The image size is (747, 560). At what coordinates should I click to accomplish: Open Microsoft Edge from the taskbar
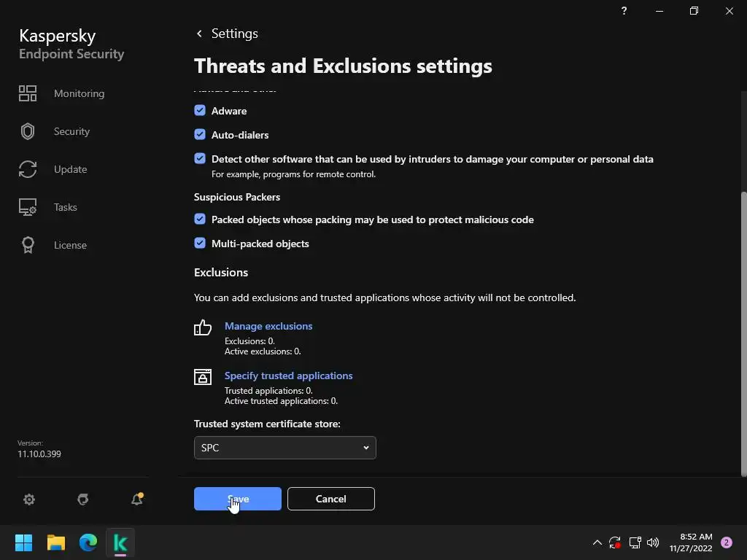[x=88, y=542]
